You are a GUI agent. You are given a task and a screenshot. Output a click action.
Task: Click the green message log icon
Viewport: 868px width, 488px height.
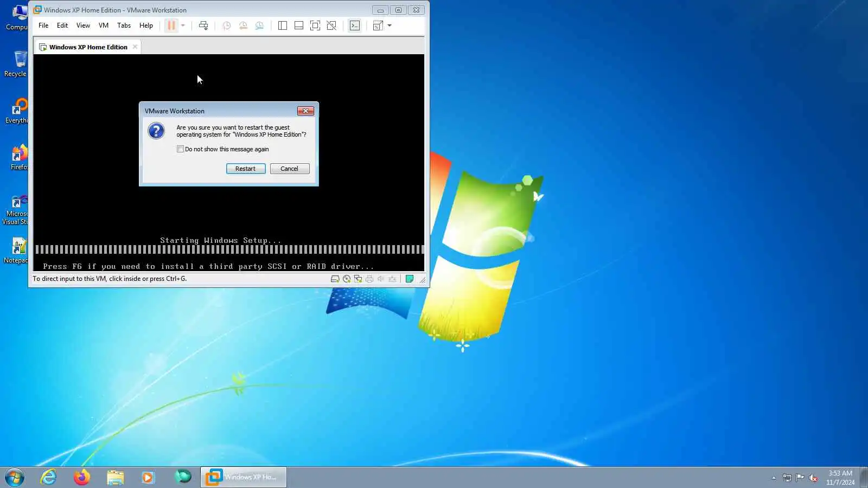(x=410, y=279)
